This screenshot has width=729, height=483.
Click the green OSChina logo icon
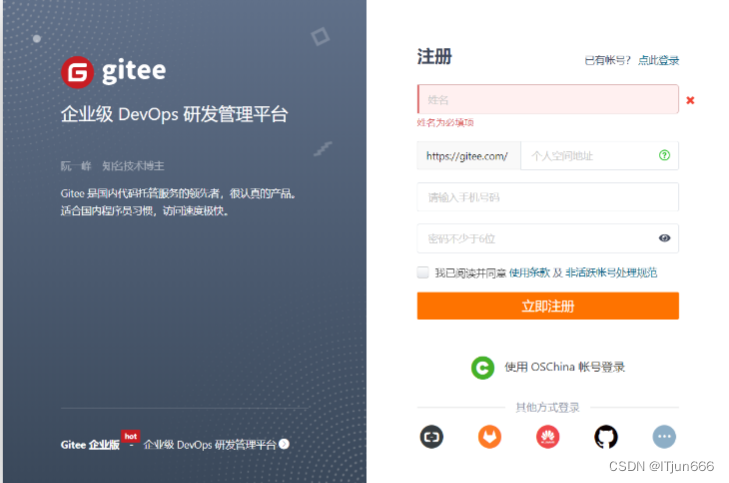pos(483,368)
